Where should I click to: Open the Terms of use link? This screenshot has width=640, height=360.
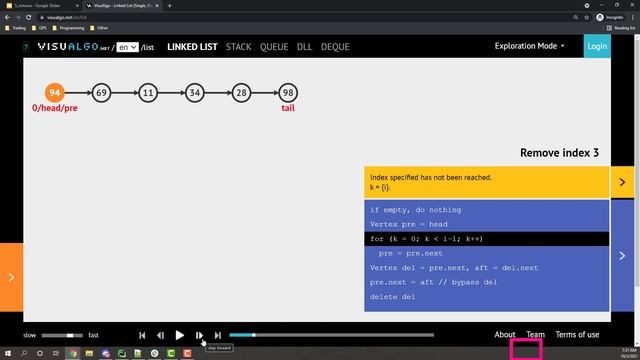click(577, 335)
